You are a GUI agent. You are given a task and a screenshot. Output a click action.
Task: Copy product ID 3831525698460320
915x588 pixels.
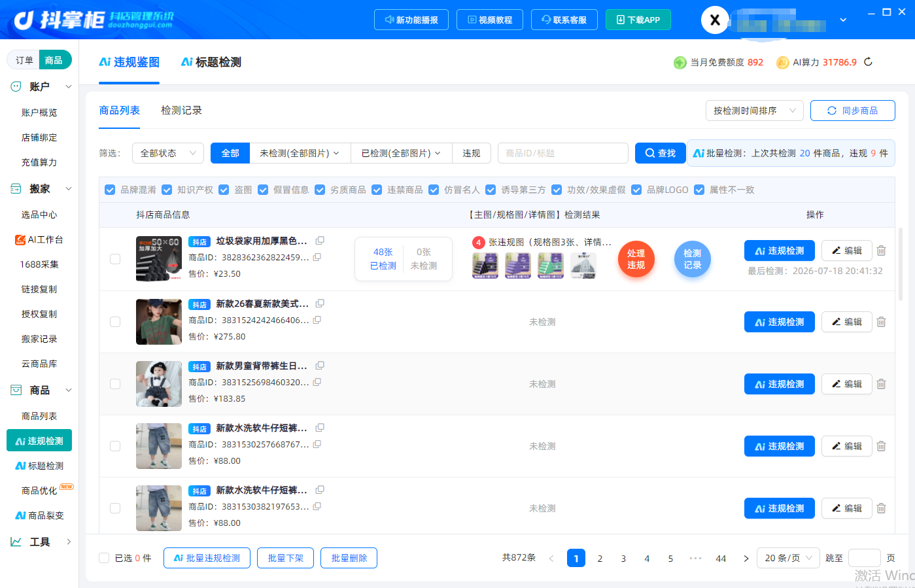pos(317,382)
